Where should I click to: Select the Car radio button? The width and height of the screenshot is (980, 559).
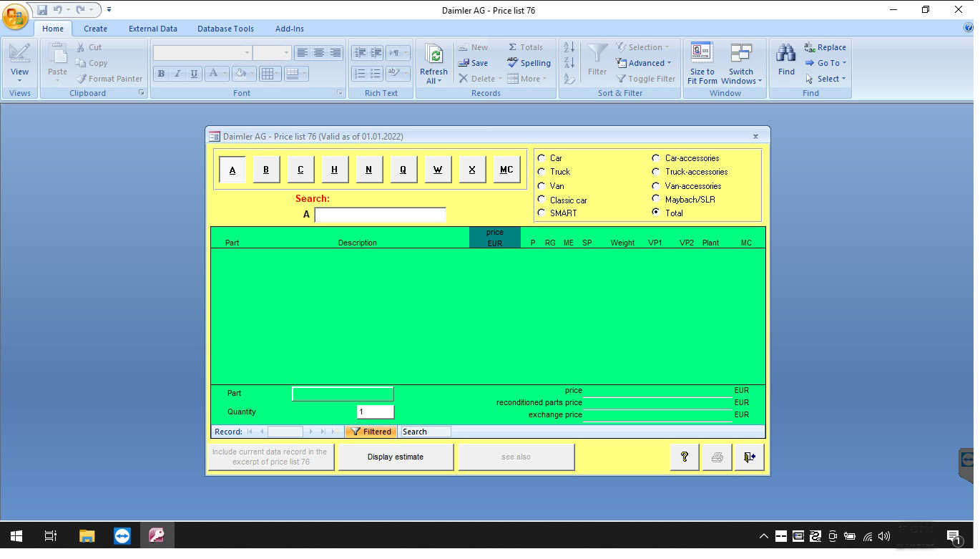coord(542,158)
